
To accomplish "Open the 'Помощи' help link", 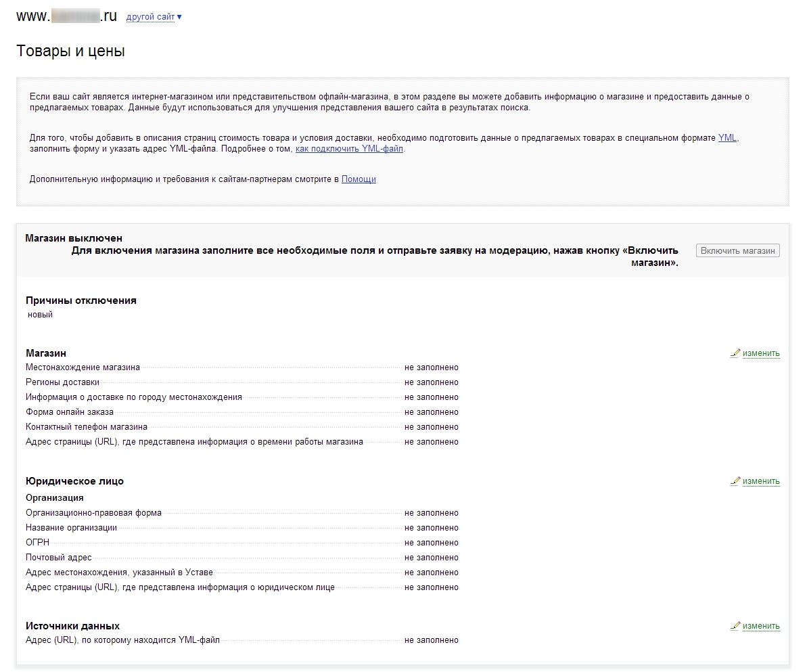I will [359, 179].
